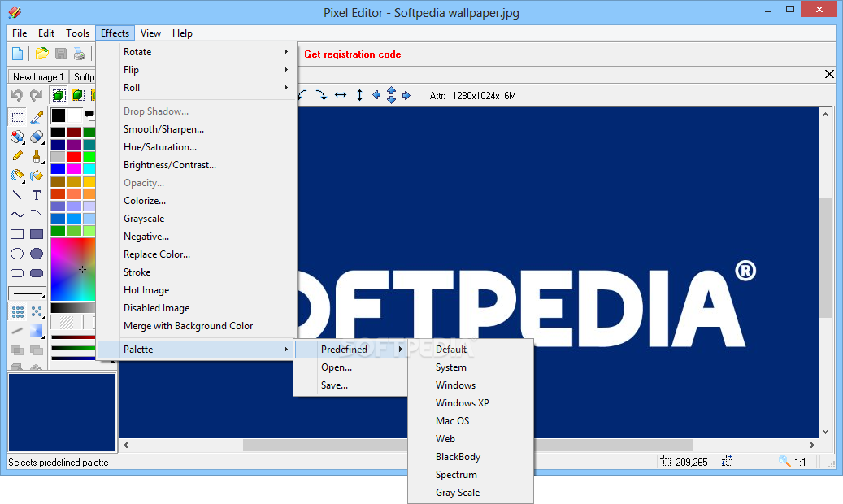
Task: Open the File menu
Action: coord(20,33)
